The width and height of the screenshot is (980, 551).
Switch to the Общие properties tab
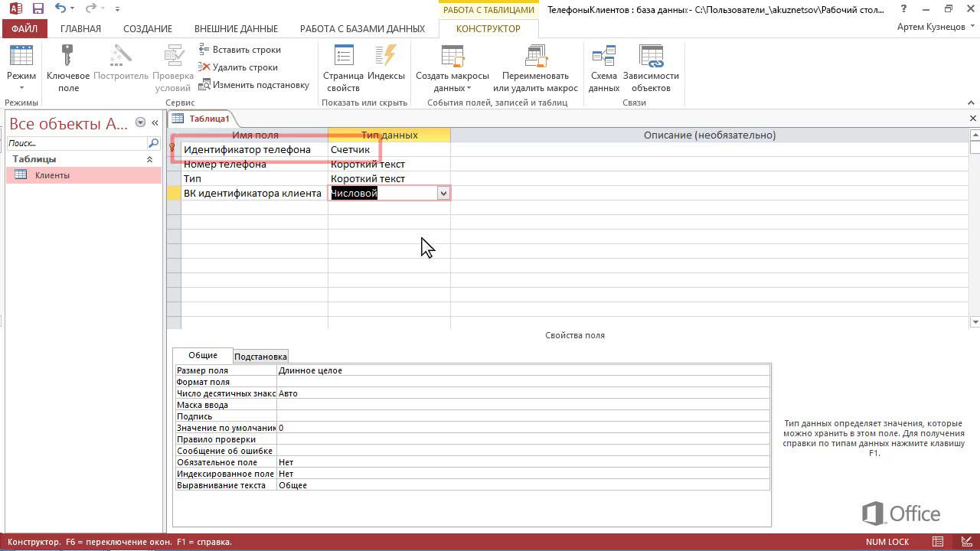pyautogui.click(x=203, y=355)
